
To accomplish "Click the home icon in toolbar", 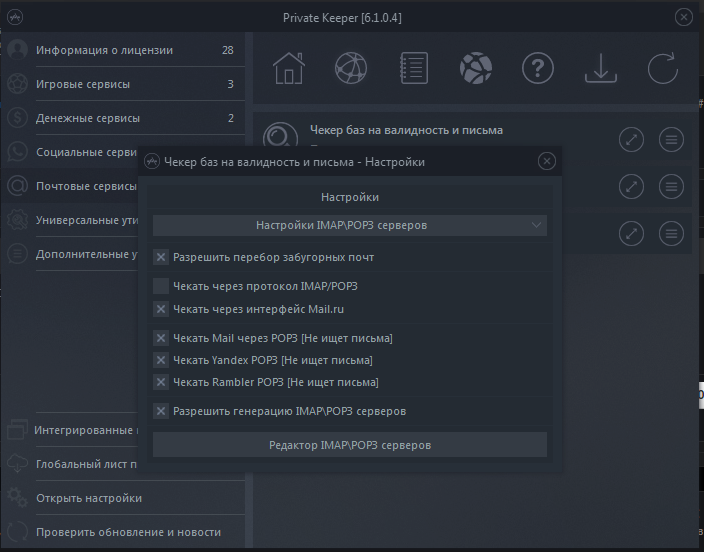I will (x=289, y=68).
